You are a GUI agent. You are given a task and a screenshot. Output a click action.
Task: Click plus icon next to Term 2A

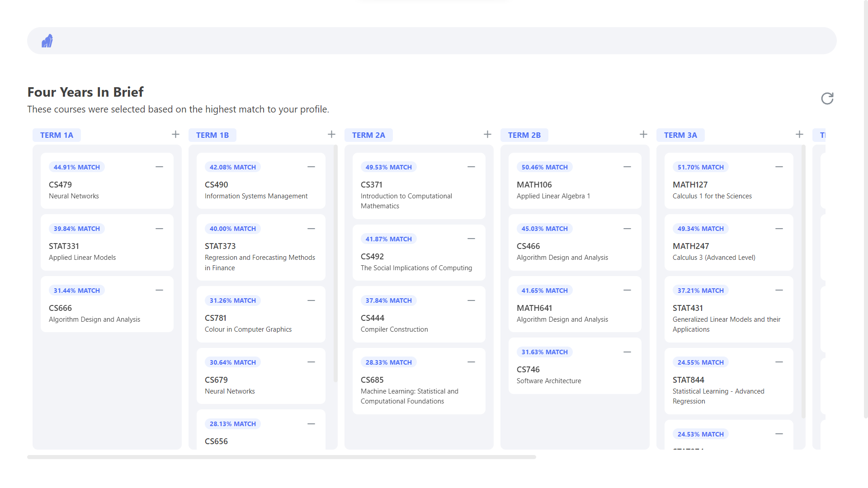click(x=487, y=134)
